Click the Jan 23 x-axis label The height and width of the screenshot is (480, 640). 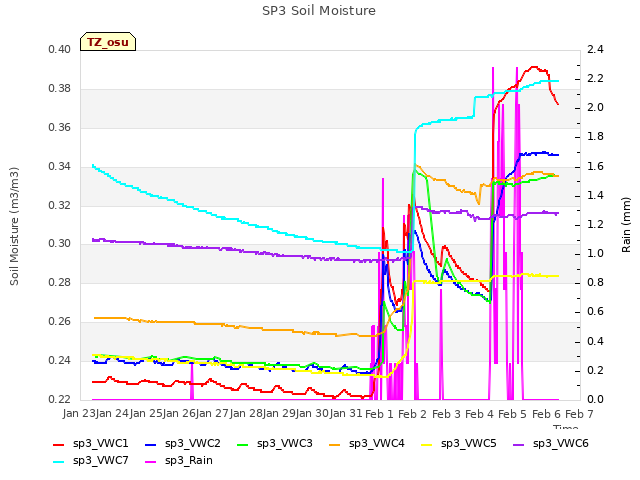click(79, 414)
